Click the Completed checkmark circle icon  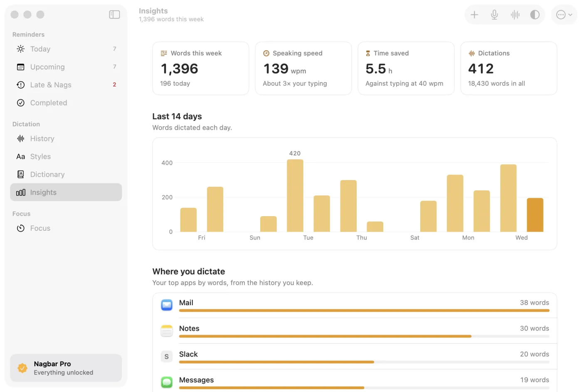tap(20, 103)
